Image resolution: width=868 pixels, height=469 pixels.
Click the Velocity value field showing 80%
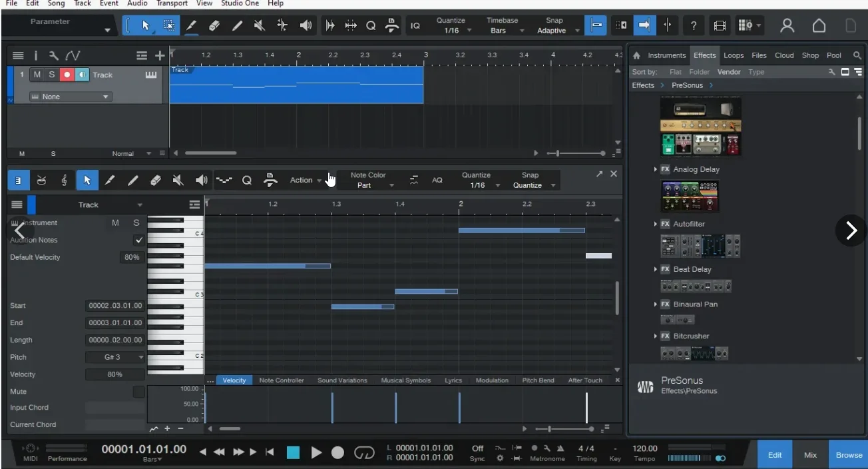coord(114,375)
